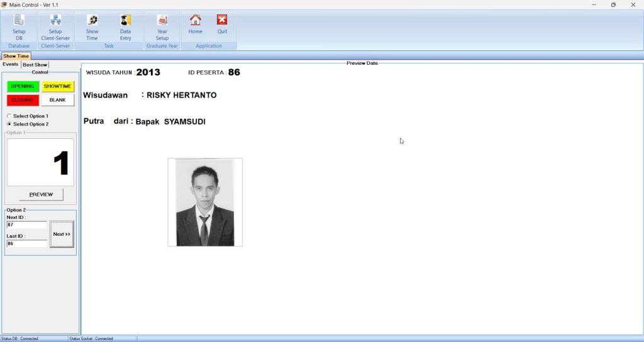Go to the Home icon
Image resolution: width=644 pixels, height=342 pixels.
tap(196, 19)
